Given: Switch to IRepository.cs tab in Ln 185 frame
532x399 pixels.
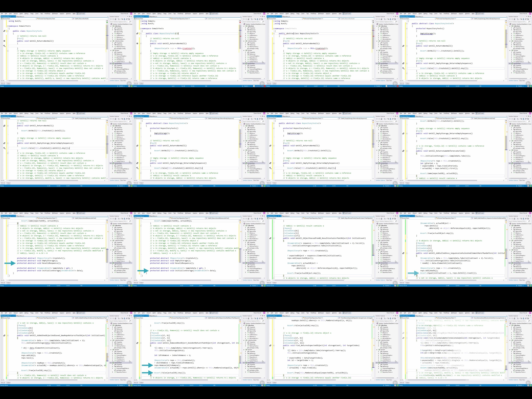Looking at the screenshot, I should pos(286,316).
